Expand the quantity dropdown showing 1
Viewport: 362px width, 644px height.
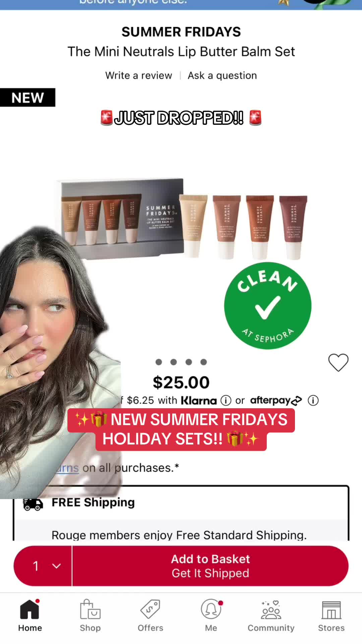click(x=43, y=566)
